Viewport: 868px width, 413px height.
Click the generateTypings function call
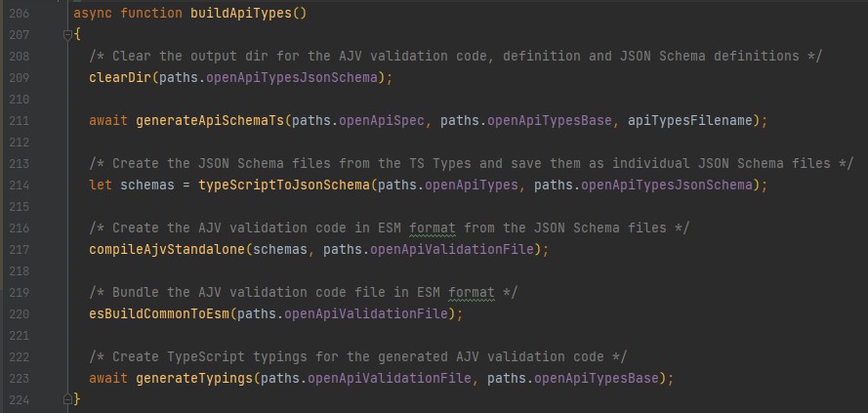tap(193, 379)
